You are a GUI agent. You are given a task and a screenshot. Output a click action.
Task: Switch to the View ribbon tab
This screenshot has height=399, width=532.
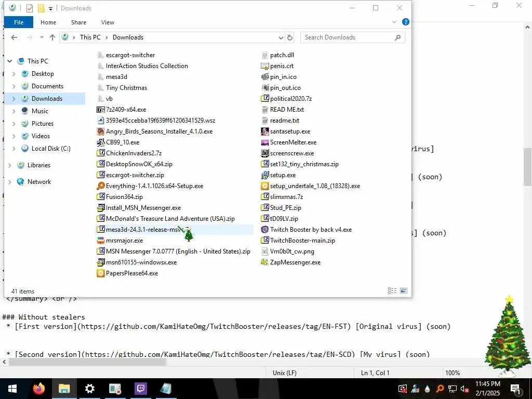pos(108,22)
